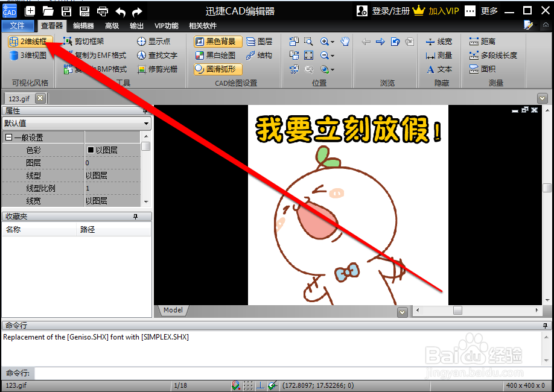
Task: Toggle the 圆滑弧形 smooth arcs setting
Action: (x=218, y=69)
